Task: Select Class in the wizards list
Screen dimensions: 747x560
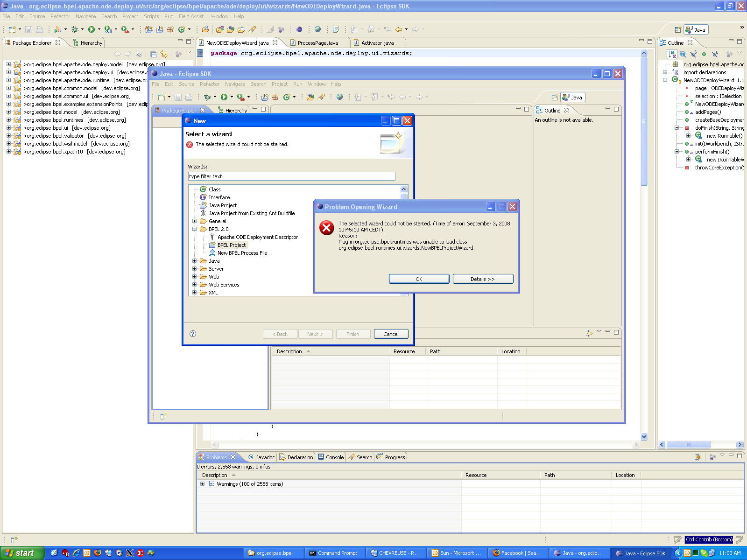Action: (214, 189)
